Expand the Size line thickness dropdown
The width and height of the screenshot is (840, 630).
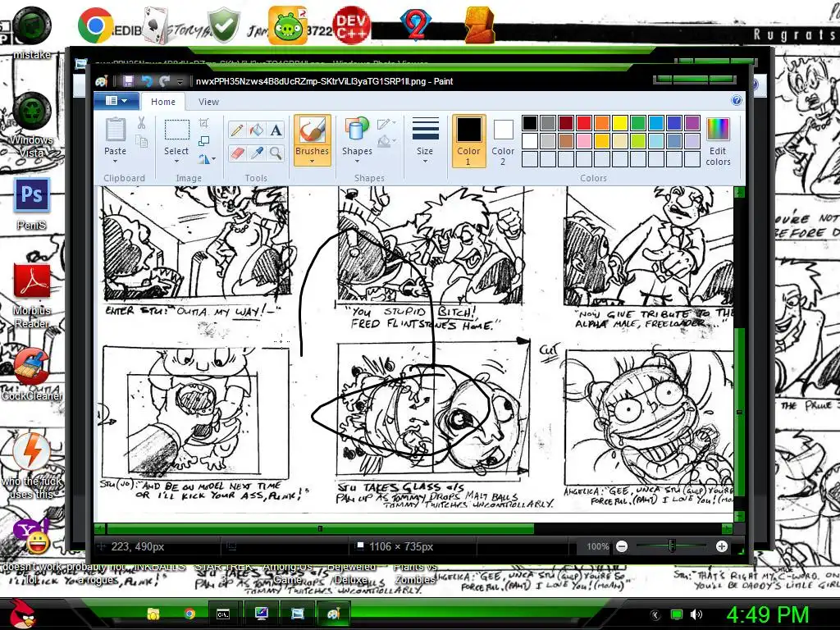pos(425,161)
